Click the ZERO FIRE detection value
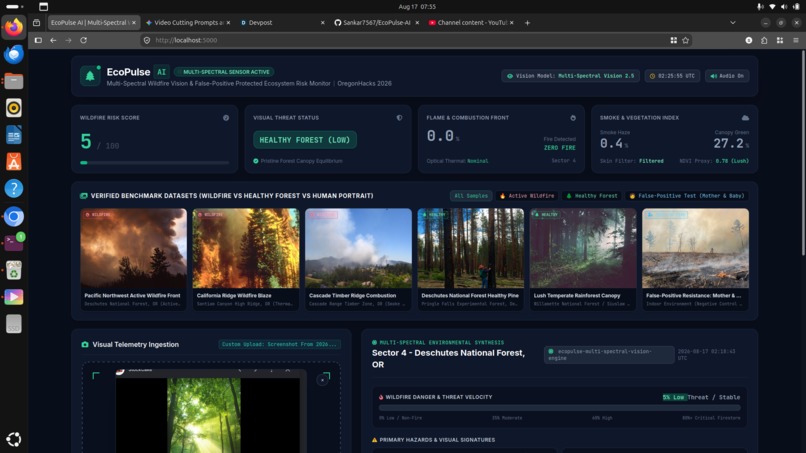 pyautogui.click(x=560, y=148)
